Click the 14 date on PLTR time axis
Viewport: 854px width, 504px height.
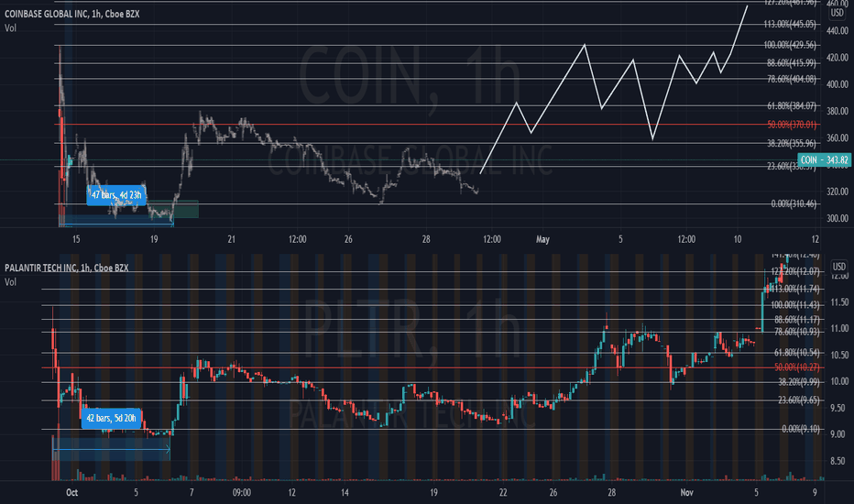(345, 493)
